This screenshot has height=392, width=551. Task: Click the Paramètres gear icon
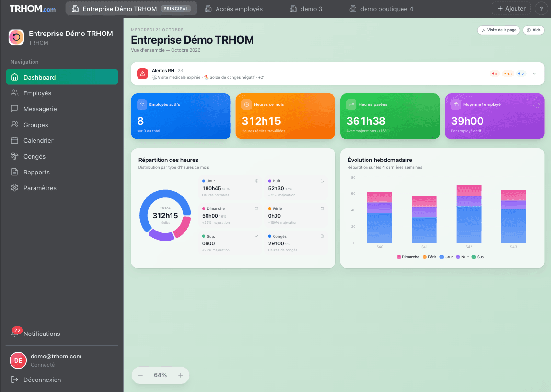pos(14,188)
